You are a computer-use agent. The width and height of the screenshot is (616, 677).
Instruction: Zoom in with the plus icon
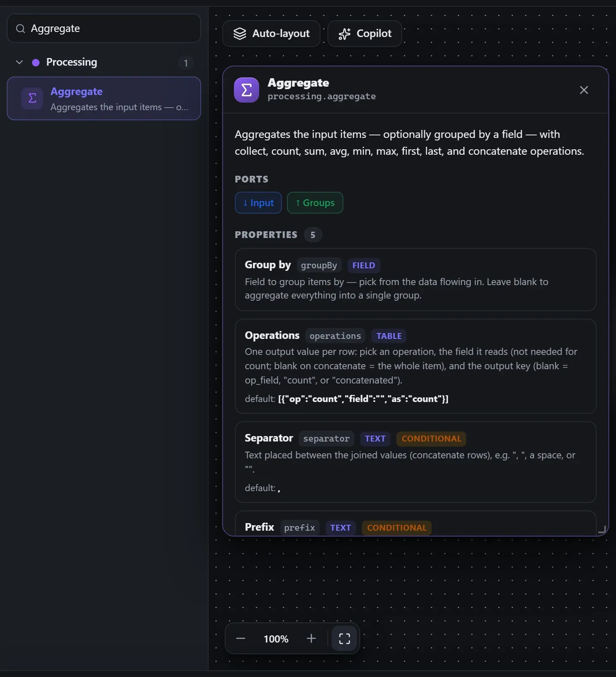311,638
